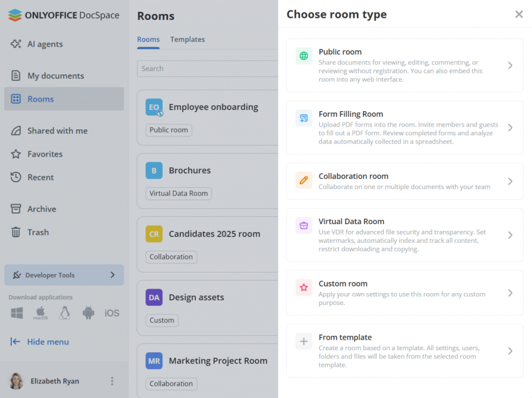Screen dimensions: 532x398
Task: Click the From template plus icon
Action: point(304,341)
